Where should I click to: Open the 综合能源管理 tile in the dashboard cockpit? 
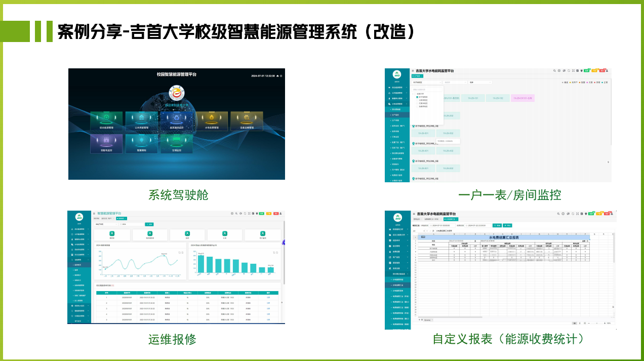tap(106, 121)
